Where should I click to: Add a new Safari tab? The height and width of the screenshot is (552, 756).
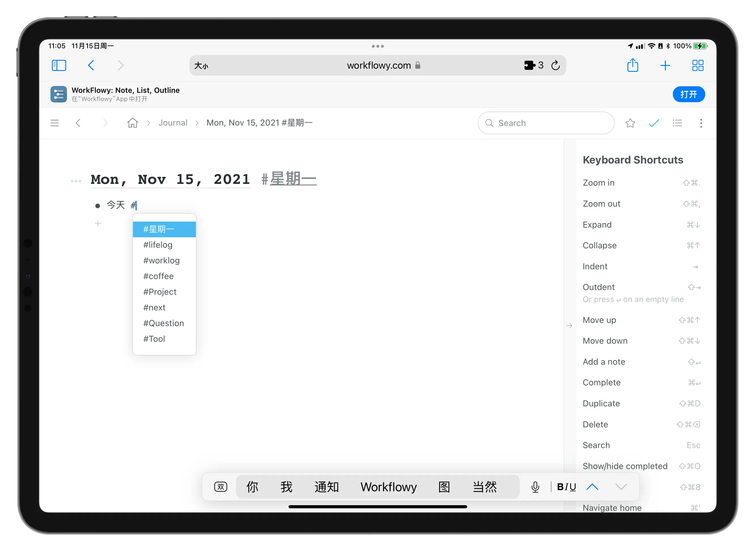665,65
